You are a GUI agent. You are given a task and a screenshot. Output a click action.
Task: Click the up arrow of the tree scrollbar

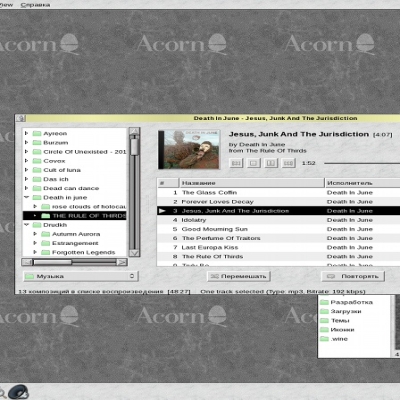tap(134, 131)
